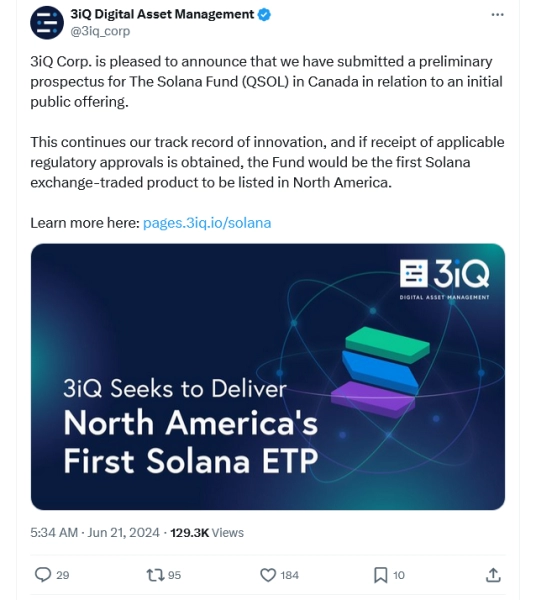536x600 pixels.
Task: Open the 3iQ Digital Asset Management profile name
Action: [162, 14]
